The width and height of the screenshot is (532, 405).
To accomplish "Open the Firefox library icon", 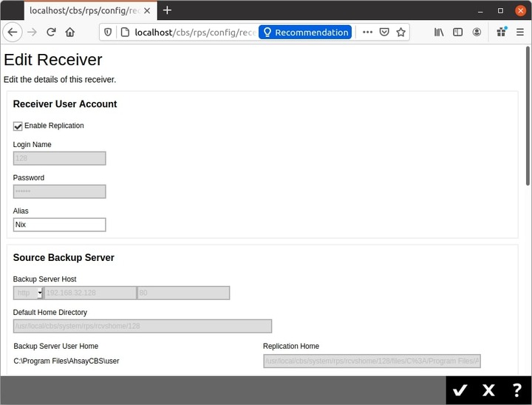I will pos(439,33).
